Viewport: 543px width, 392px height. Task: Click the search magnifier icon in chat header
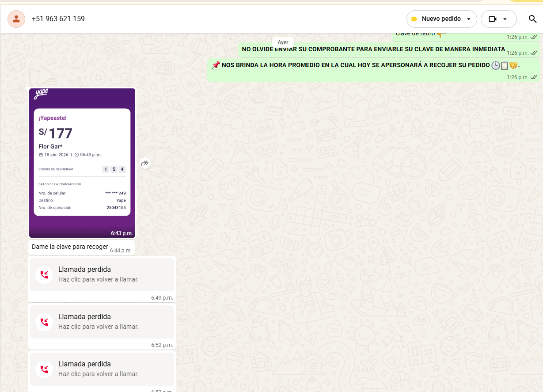[x=532, y=19]
